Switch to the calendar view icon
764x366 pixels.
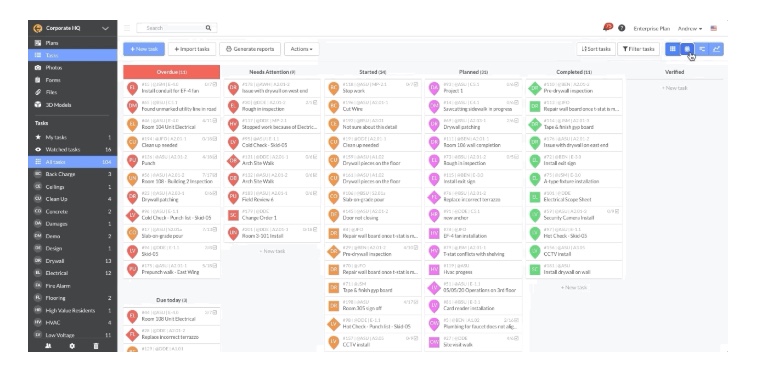pos(687,49)
